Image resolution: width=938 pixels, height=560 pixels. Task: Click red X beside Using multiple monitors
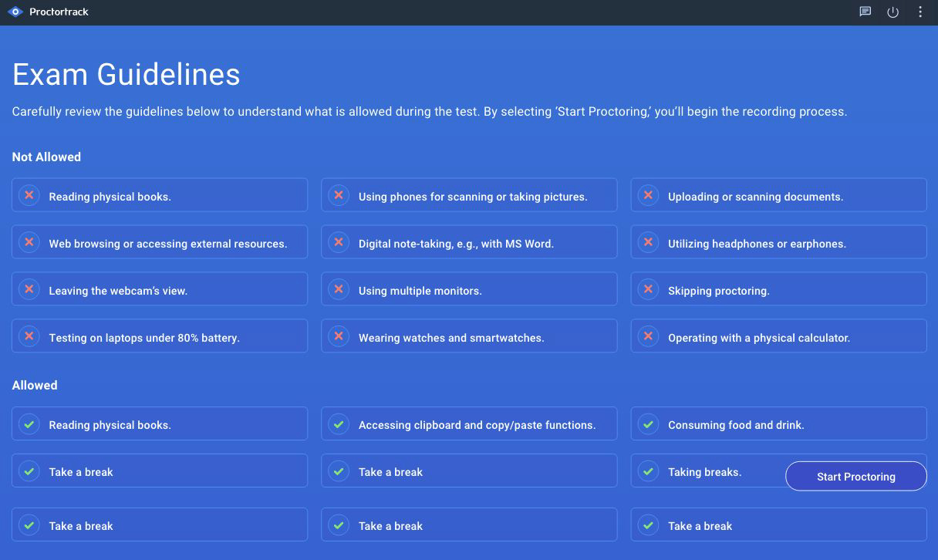click(339, 289)
